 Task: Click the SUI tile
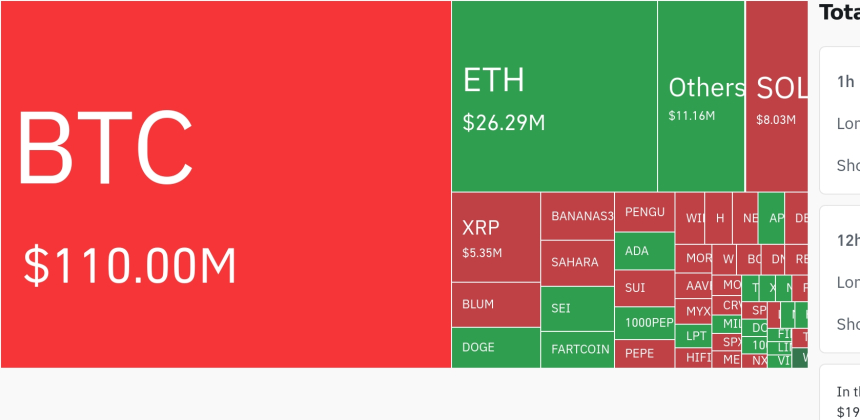click(x=644, y=288)
